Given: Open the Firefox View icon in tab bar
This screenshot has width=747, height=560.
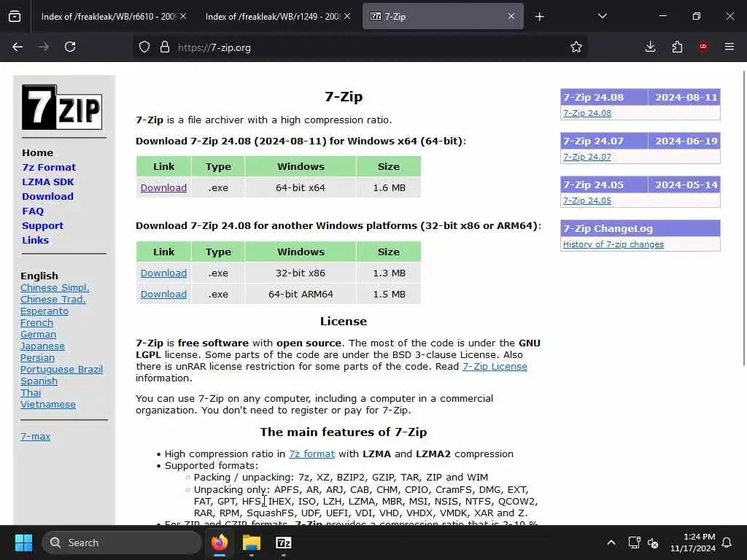Looking at the screenshot, I should (15, 17).
